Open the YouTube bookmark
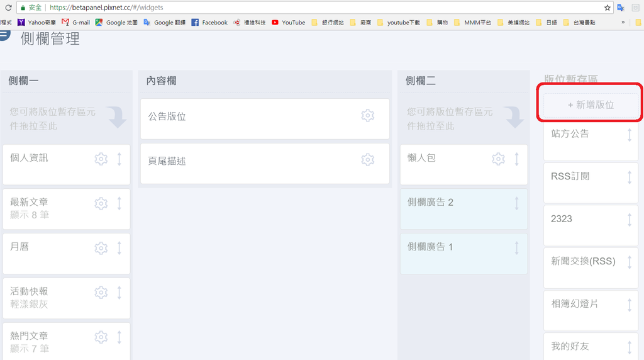Screen dimensions: 644x360 [x=288, y=22]
